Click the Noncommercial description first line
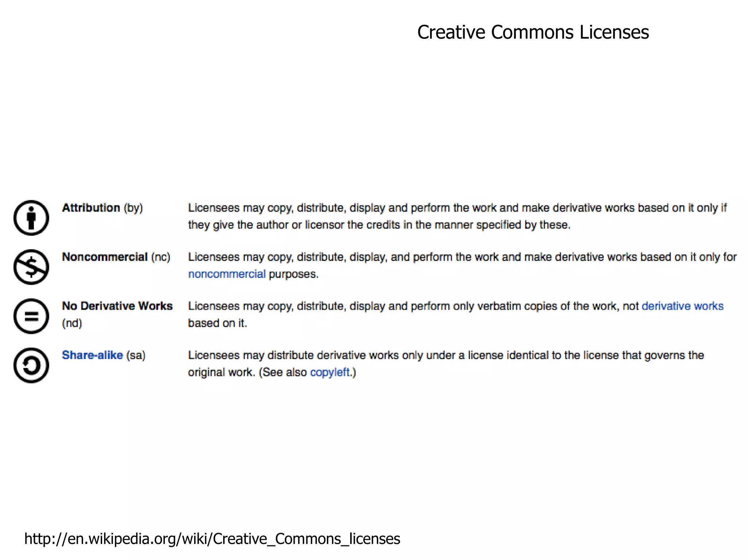The image size is (747, 560). (462, 257)
